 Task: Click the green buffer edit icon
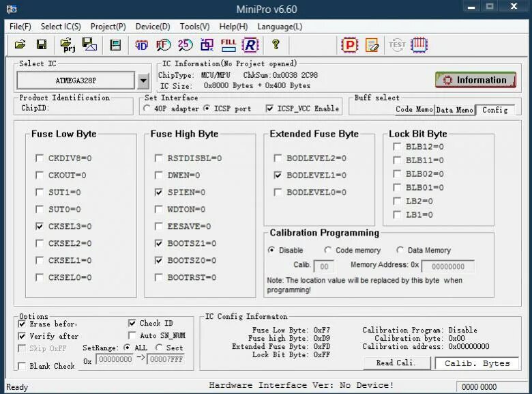point(115,45)
